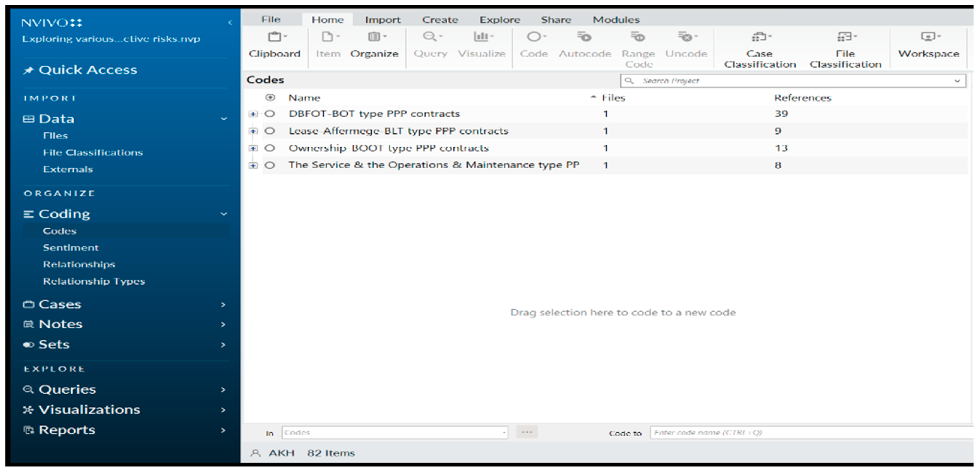Open File Classification in ribbon
Screen dimensions: 980x475
(845, 37)
